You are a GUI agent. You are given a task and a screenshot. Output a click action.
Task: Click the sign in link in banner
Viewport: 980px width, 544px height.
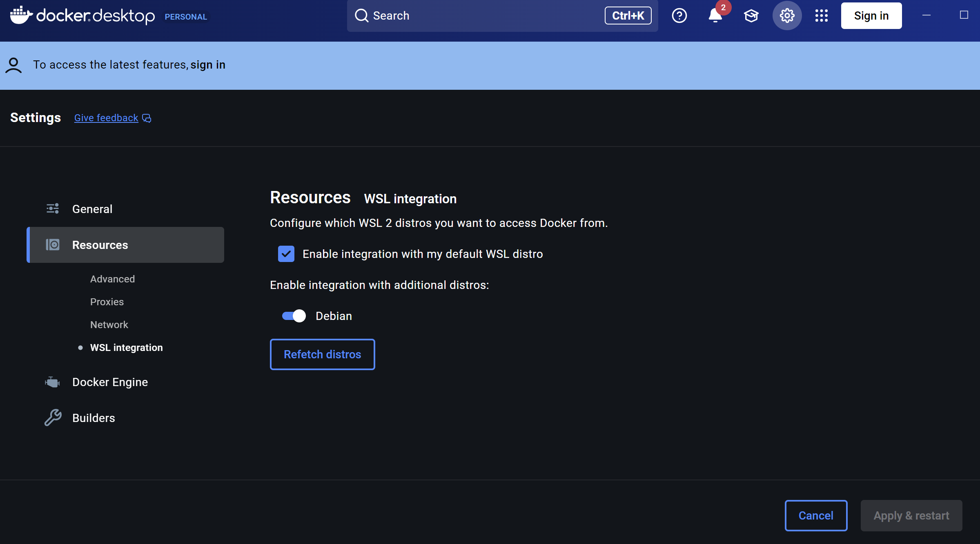(x=208, y=65)
